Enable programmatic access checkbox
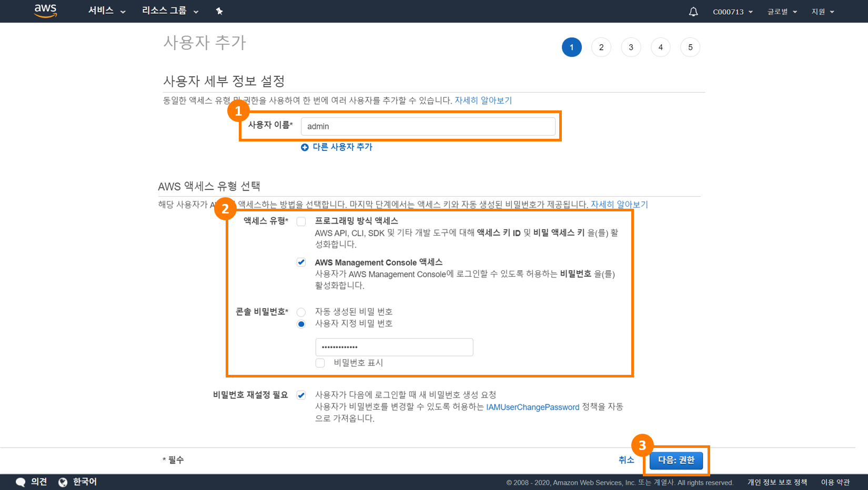This screenshot has width=868, height=490. point(301,221)
